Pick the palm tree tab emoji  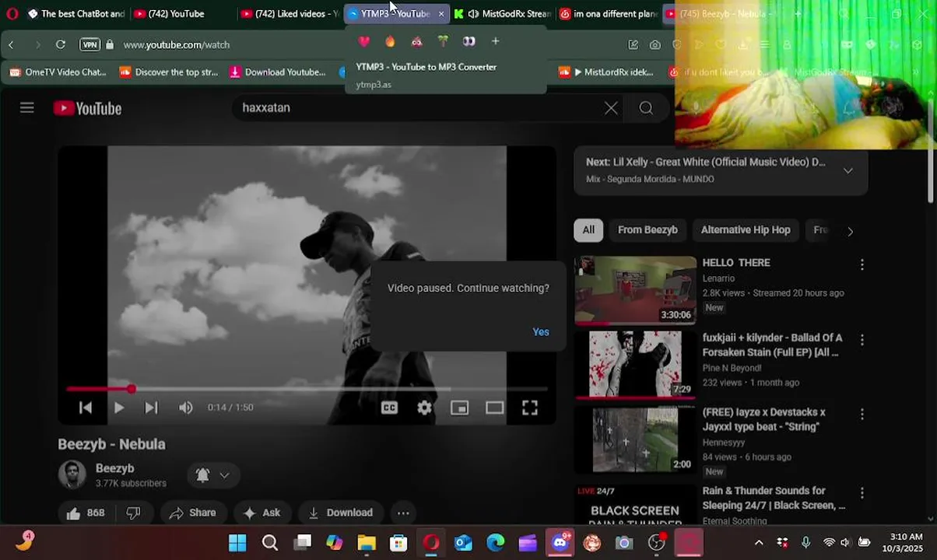click(x=443, y=41)
